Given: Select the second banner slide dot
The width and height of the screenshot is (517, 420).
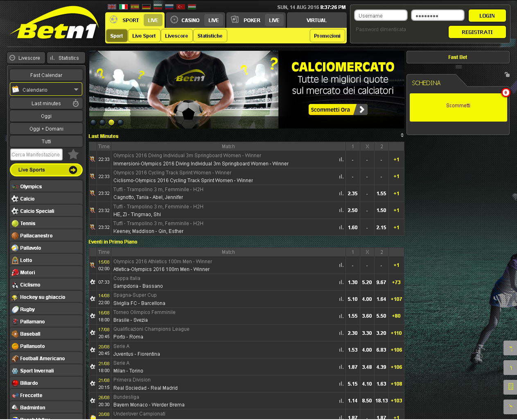Looking at the screenshot, I should coord(102,122).
